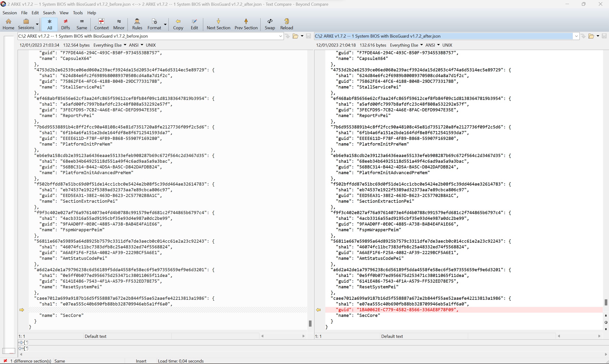Jump to Next Section using toolbar icon
Viewport: 609px width, 364px height.
tap(218, 24)
